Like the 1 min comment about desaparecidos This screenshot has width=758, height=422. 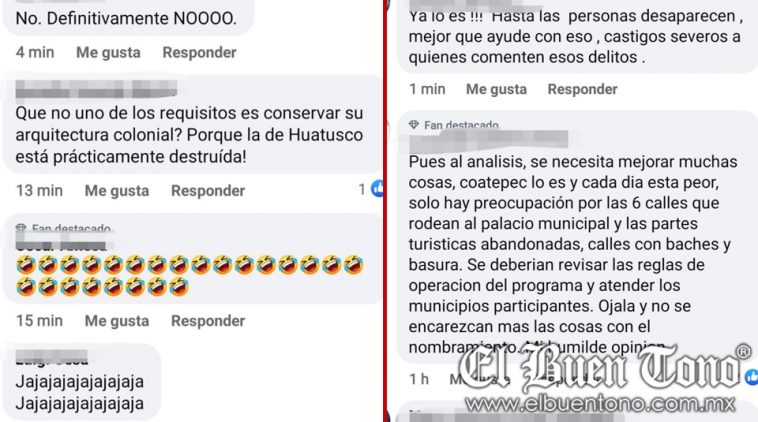pyautogui.click(x=496, y=89)
